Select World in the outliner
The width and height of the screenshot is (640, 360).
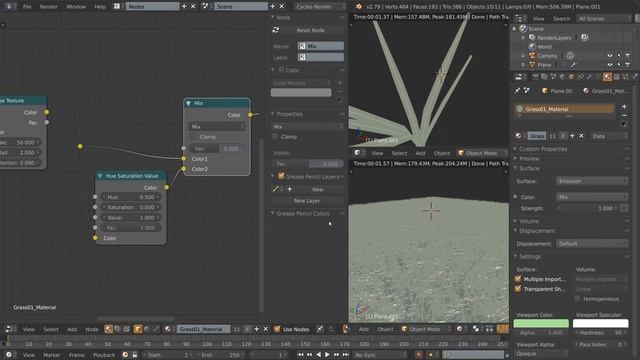544,47
